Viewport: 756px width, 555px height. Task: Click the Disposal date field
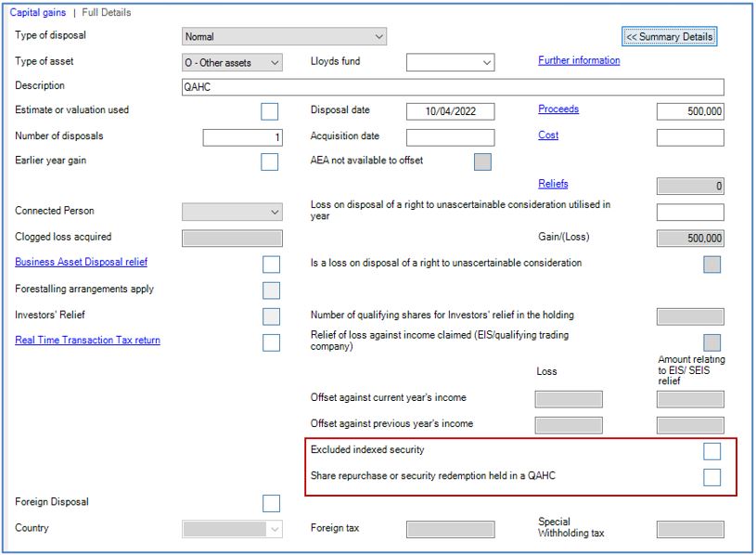pos(450,111)
